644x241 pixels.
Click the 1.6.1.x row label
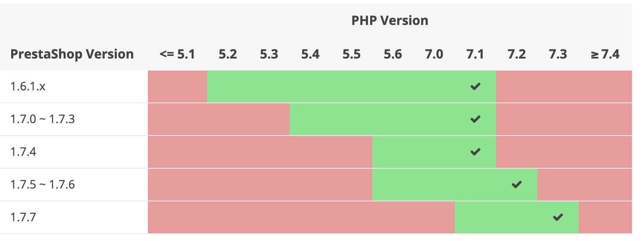[28, 87]
